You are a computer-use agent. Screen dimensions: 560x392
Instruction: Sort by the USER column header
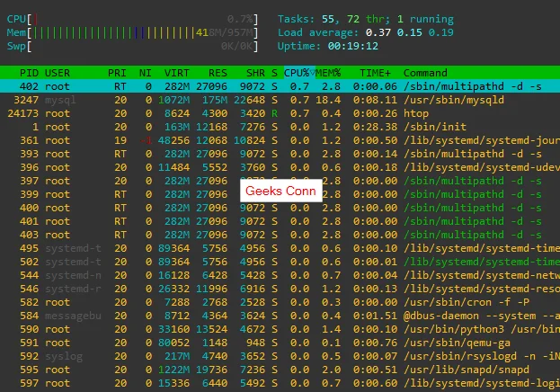[x=58, y=73]
